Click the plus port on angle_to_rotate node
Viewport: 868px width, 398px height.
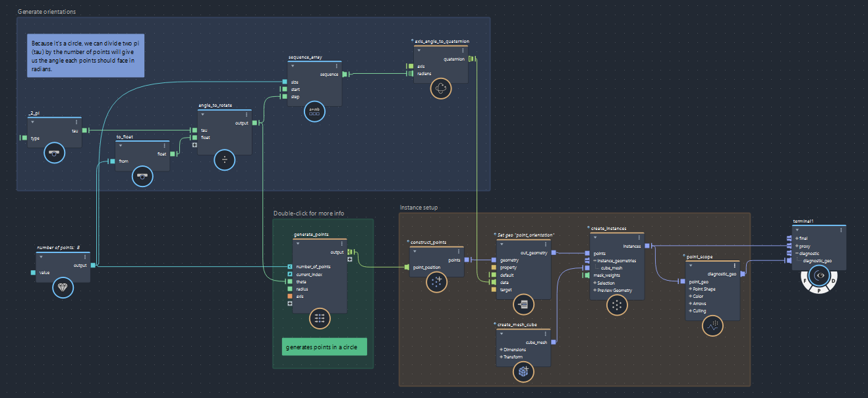pyautogui.click(x=194, y=145)
